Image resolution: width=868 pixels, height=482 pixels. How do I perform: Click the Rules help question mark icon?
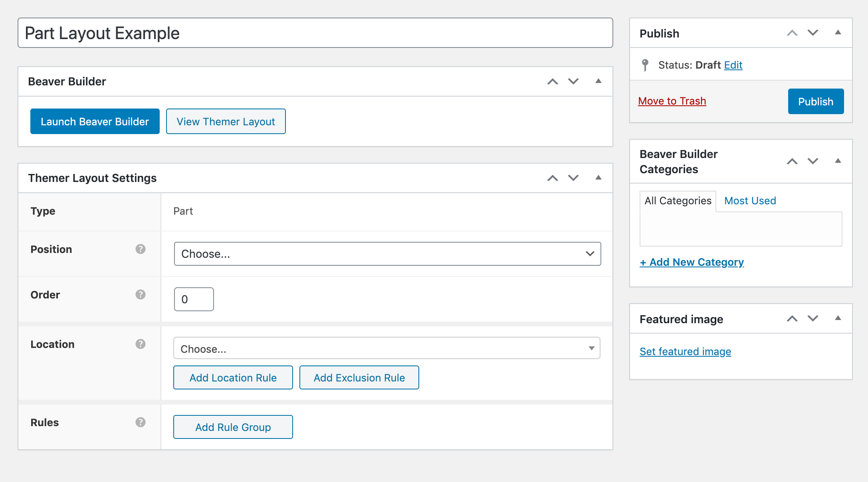[141, 423]
